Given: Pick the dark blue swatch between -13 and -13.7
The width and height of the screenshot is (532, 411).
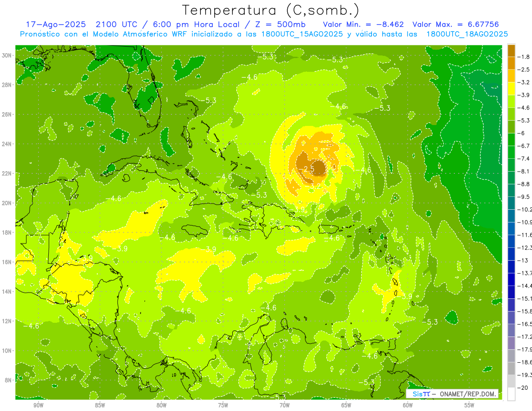Looking at the screenshot, I should [x=511, y=266].
